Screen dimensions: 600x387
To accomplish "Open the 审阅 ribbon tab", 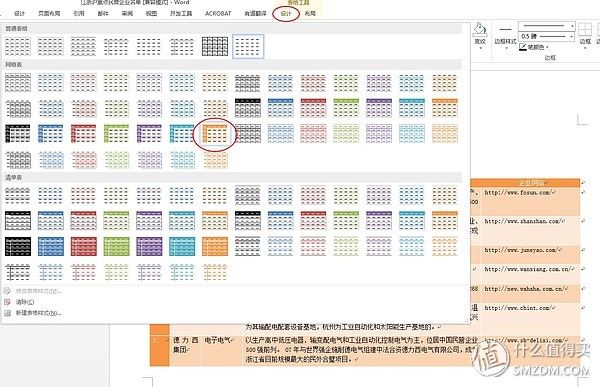I will [127, 13].
